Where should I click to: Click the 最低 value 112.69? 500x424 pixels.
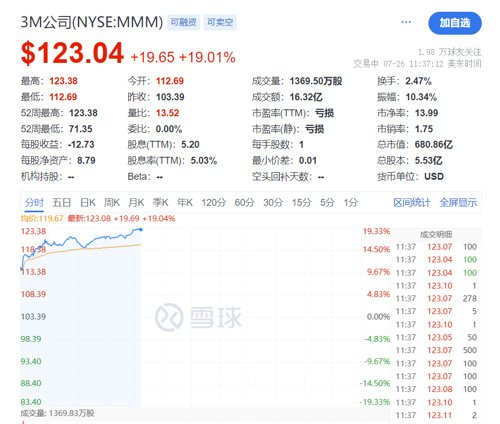tap(63, 97)
